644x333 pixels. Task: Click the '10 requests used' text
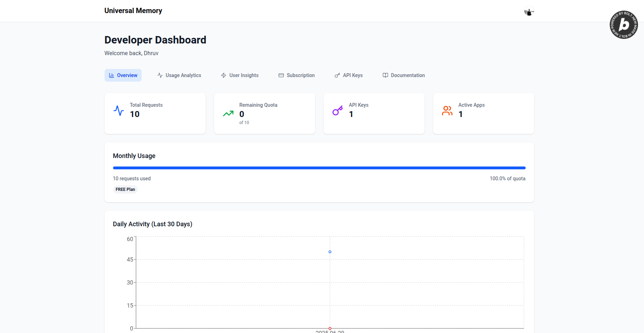click(x=132, y=179)
